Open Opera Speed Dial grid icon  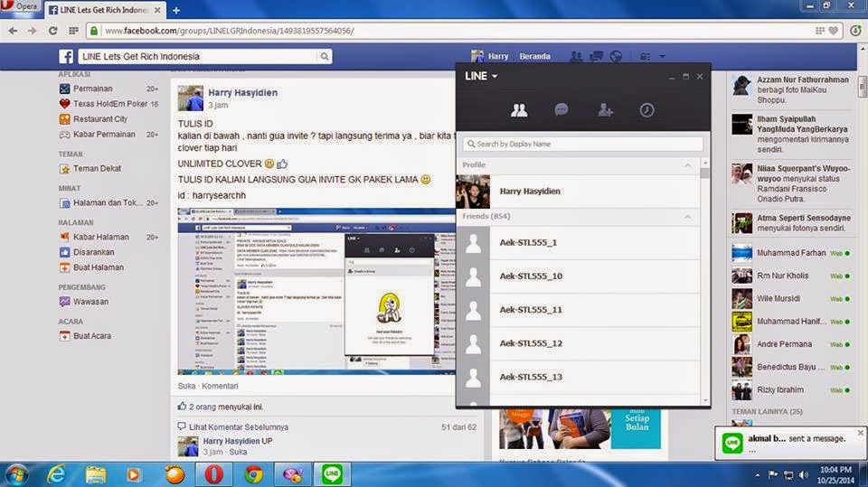tap(73, 31)
